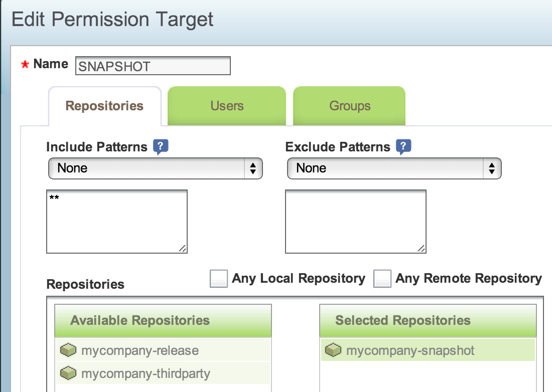Click the Exclude Patterns textarea resize handle

[421, 248]
